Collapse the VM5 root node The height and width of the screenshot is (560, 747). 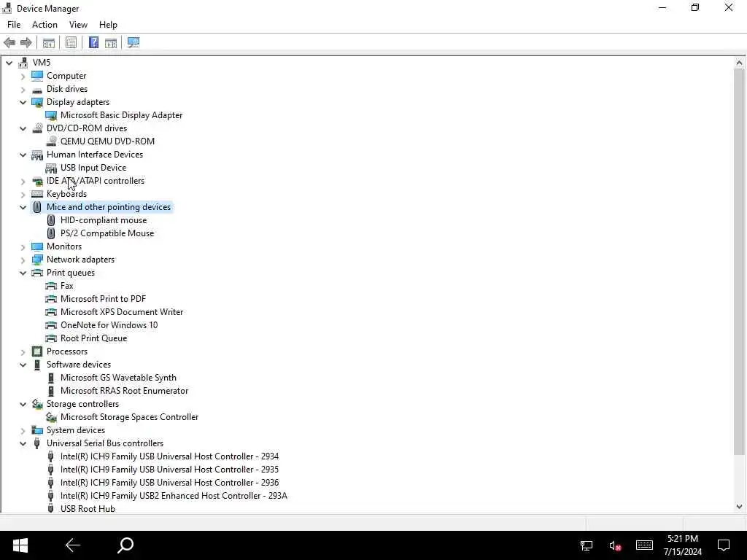point(9,63)
